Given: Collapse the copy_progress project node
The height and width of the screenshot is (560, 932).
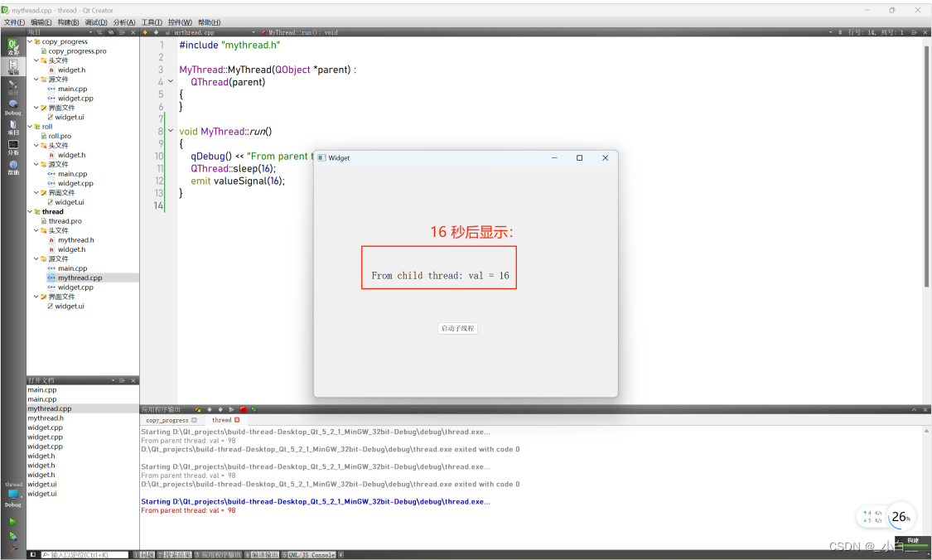Looking at the screenshot, I should pos(30,41).
